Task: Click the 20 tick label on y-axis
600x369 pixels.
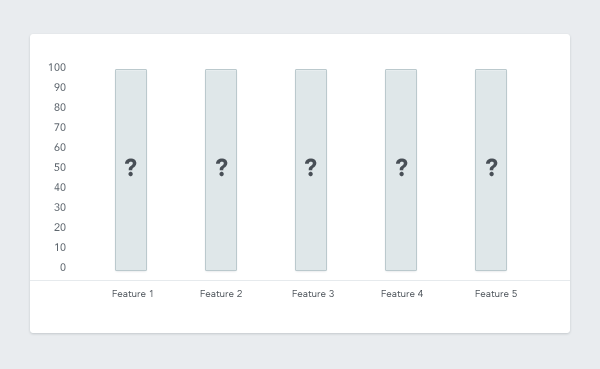Action: coord(60,227)
